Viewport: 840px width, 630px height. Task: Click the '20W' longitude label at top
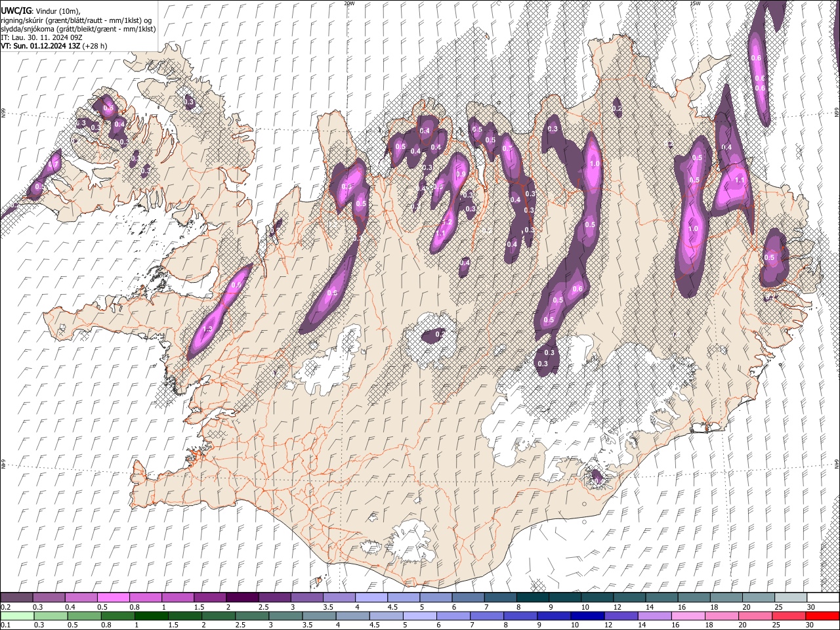point(348,3)
